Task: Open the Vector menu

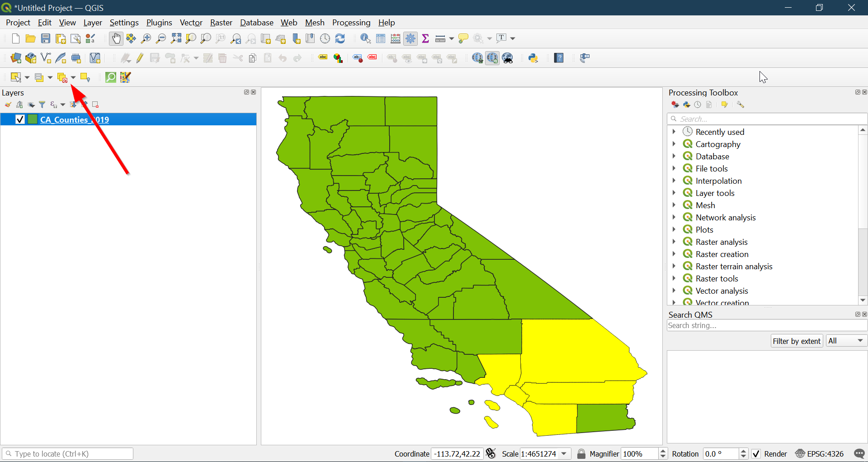Action: [191, 23]
